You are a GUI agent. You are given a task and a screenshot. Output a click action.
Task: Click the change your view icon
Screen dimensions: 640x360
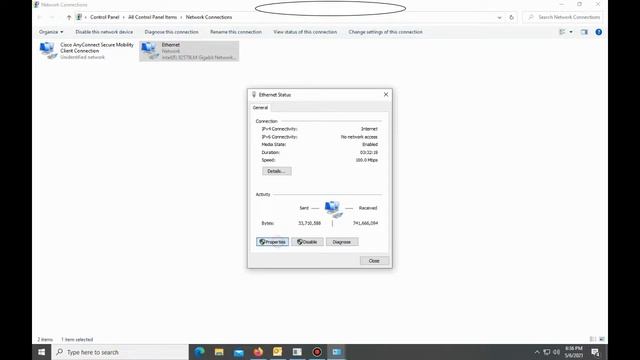pyautogui.click(x=562, y=32)
